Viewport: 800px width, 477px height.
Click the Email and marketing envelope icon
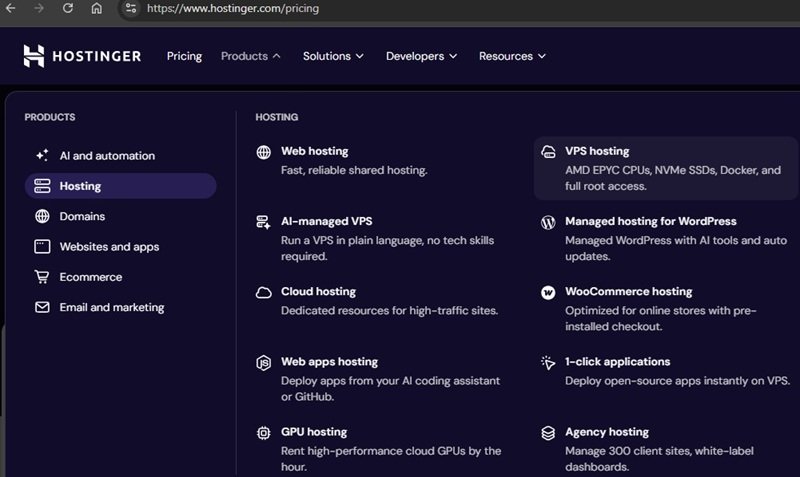coord(42,307)
